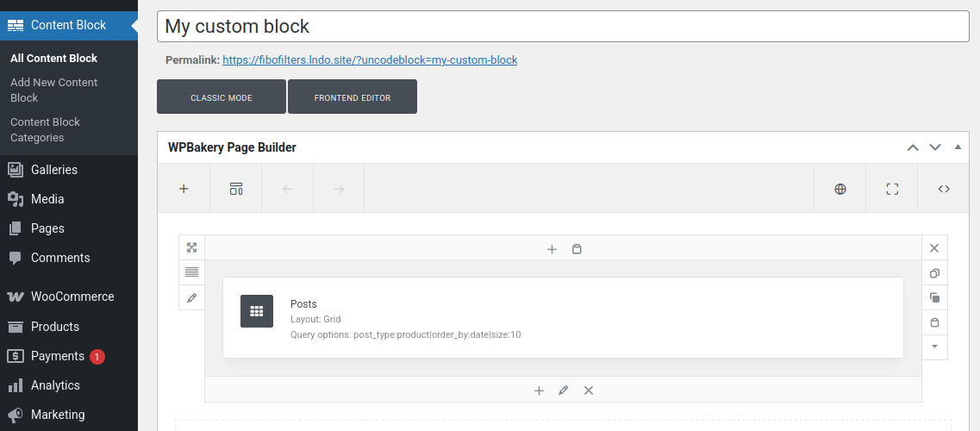Image resolution: width=980 pixels, height=431 pixels.
Task: Open All Content Block submenu item
Action: pos(53,58)
